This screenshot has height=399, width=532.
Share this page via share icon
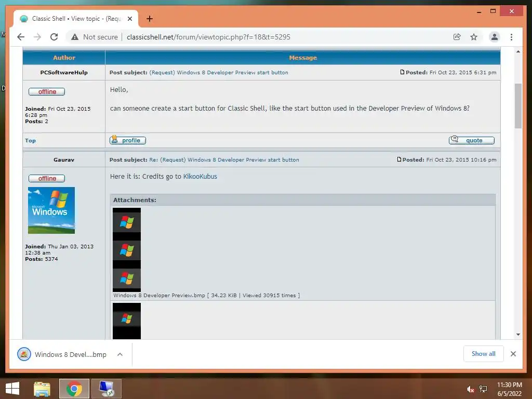pos(457,37)
